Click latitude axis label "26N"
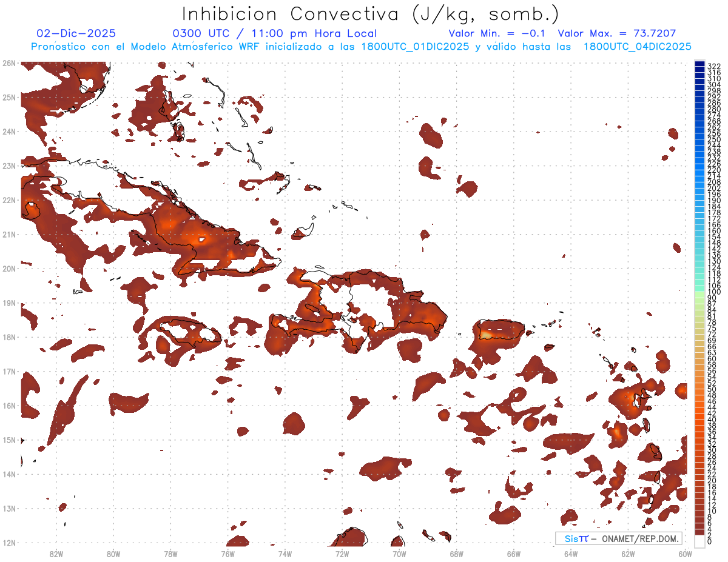The height and width of the screenshot is (562, 728). click(x=8, y=63)
